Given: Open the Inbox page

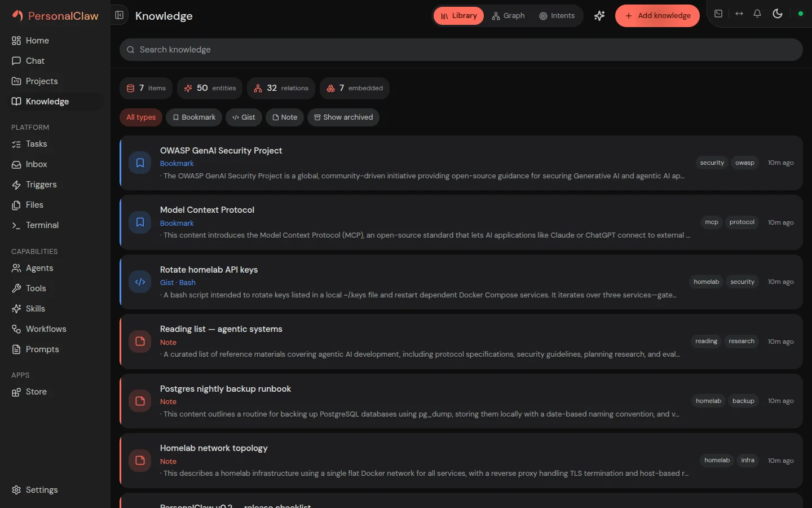Looking at the screenshot, I should [55, 164].
